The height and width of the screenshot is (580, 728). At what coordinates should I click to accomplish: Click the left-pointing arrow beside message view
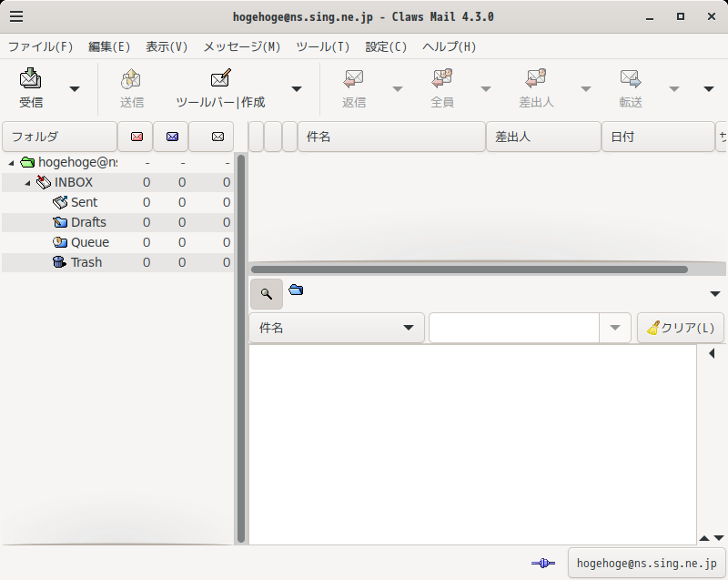tap(712, 354)
